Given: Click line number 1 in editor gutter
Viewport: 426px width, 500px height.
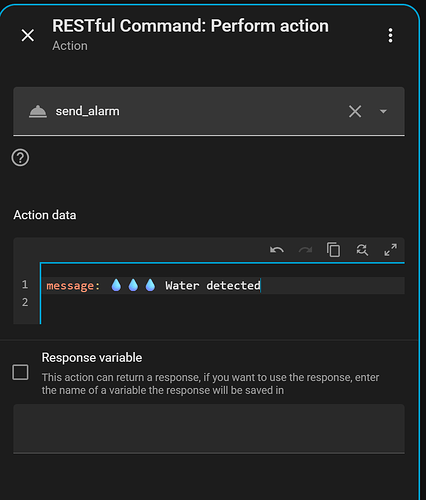Looking at the screenshot, I should [25, 284].
